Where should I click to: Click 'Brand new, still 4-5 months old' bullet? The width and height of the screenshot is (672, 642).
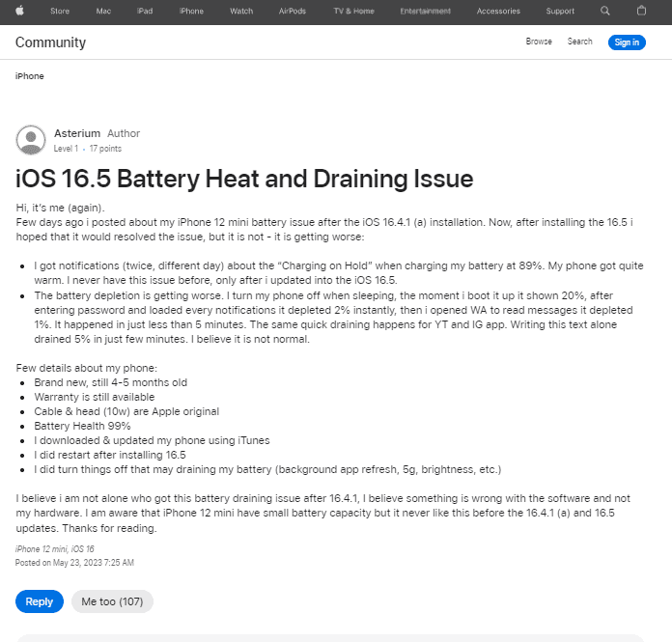pyautogui.click(x=111, y=382)
